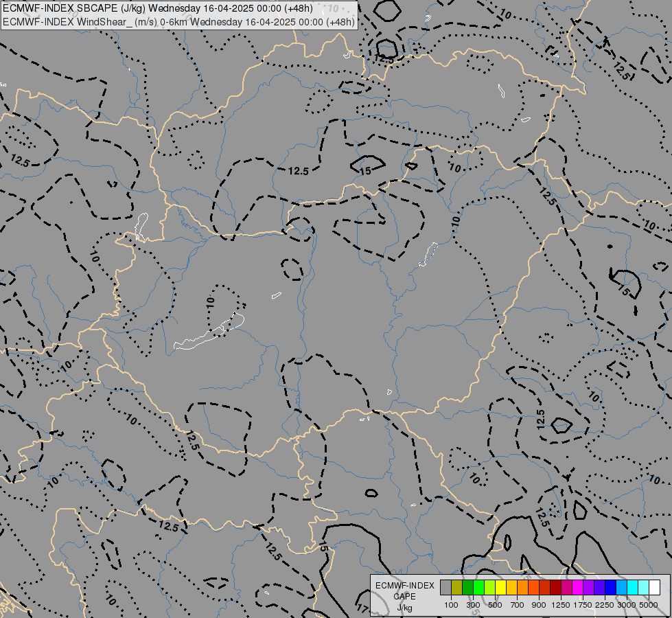Click the SBCAPE title line in the header
The height and width of the screenshot is (618, 672).
pyautogui.click(x=158, y=8)
